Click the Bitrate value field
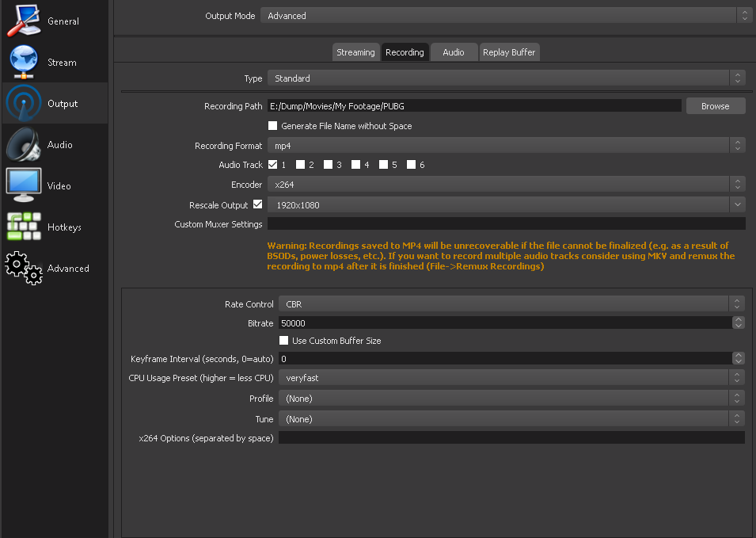 [x=505, y=322]
